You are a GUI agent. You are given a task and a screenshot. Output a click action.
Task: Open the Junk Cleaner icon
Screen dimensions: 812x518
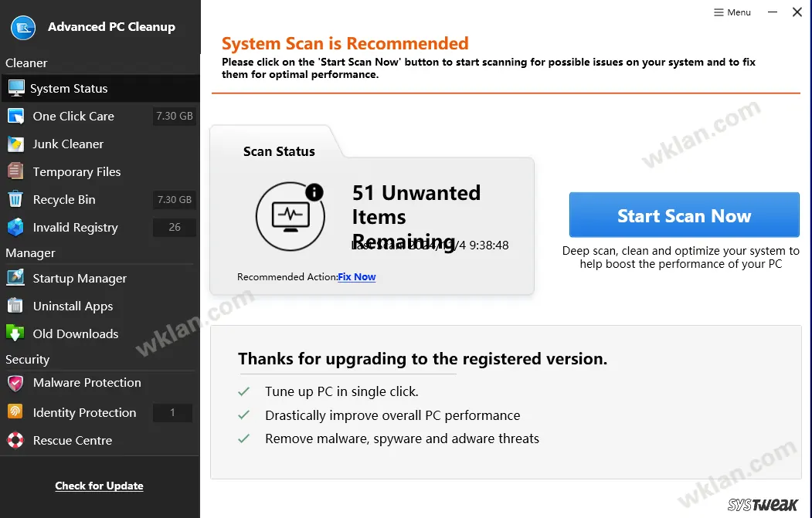(x=15, y=144)
